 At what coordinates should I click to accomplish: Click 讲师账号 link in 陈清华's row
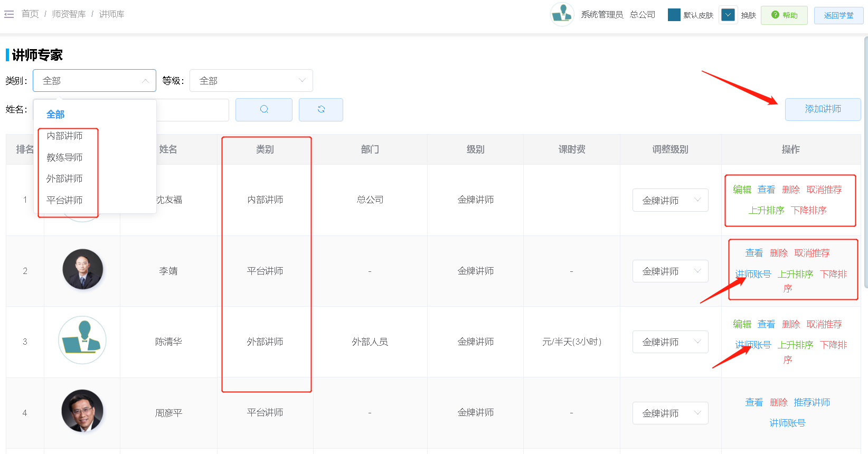click(x=753, y=345)
